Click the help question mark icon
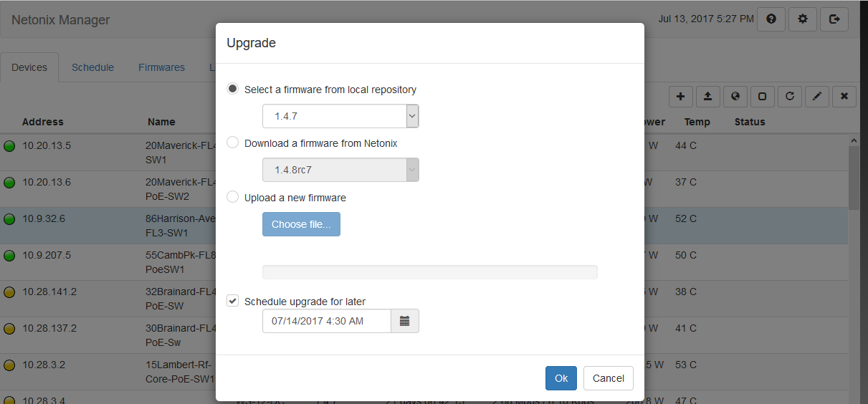This screenshot has height=404, width=868. click(771, 19)
